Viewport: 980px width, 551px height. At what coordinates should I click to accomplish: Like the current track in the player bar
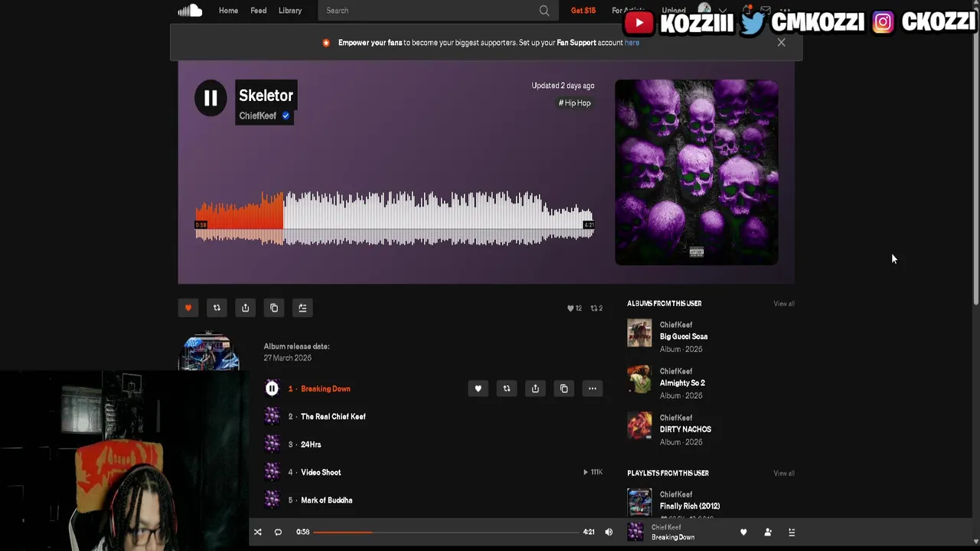click(x=743, y=532)
